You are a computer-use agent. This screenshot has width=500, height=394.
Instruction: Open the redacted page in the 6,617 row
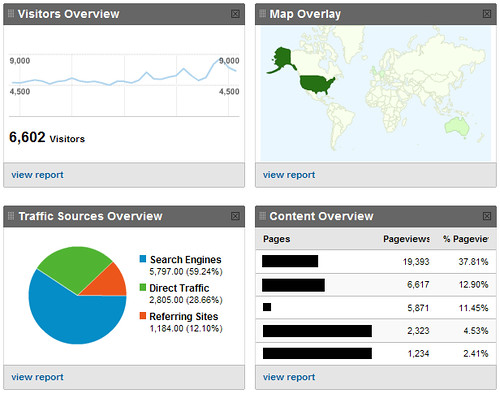[x=293, y=285]
